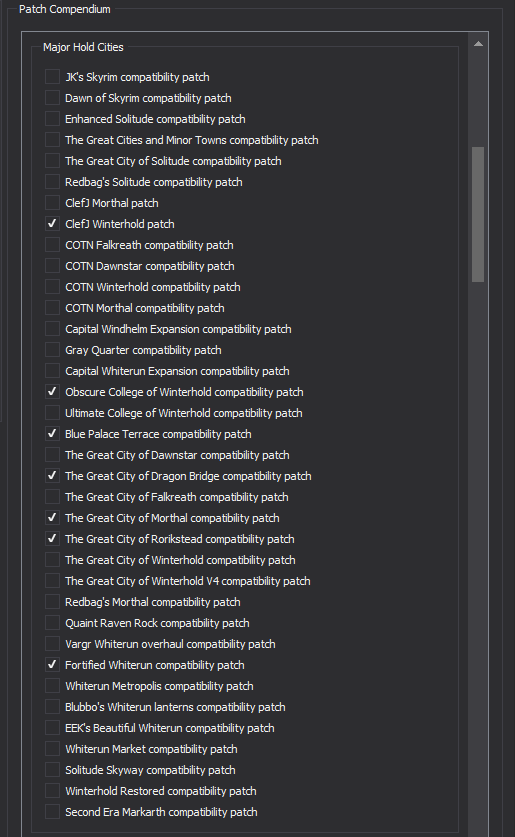Check Capital Whiterun Expansion compatibility patch

[52, 371]
